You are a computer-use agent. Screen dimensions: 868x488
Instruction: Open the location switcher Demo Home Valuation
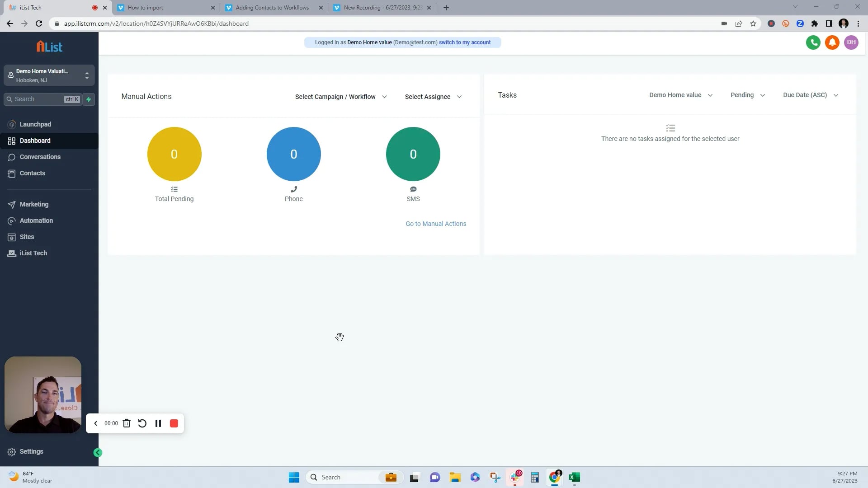click(x=49, y=75)
